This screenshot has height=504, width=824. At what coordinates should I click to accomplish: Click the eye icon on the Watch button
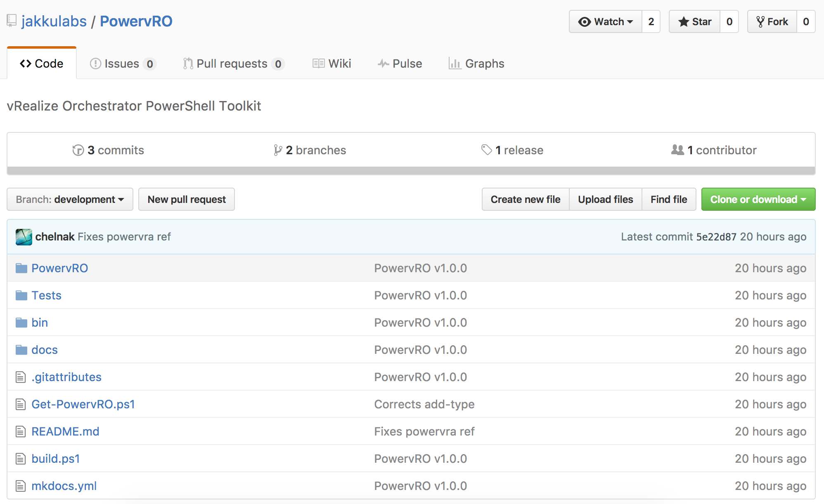[585, 21]
